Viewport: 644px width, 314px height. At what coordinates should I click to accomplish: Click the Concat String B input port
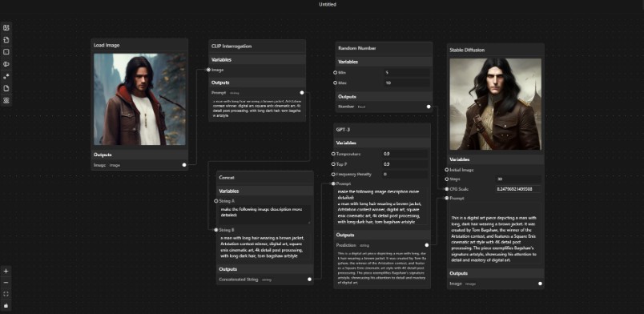tap(216, 230)
